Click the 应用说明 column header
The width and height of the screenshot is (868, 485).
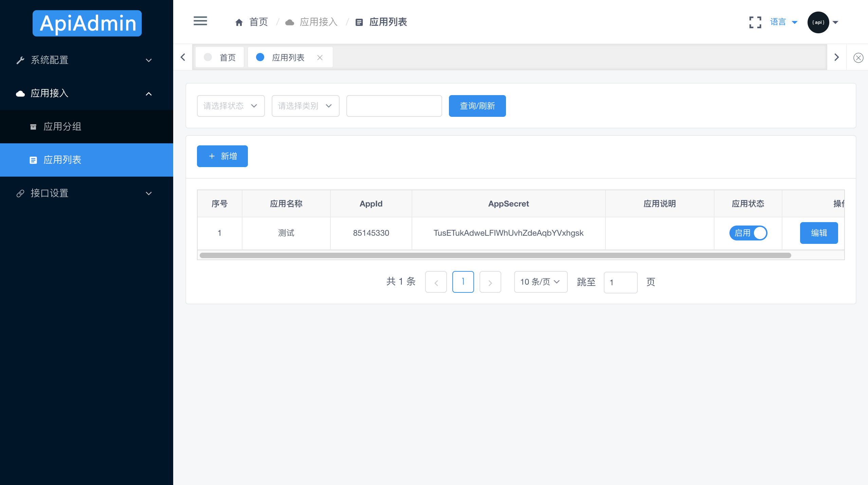[660, 204]
